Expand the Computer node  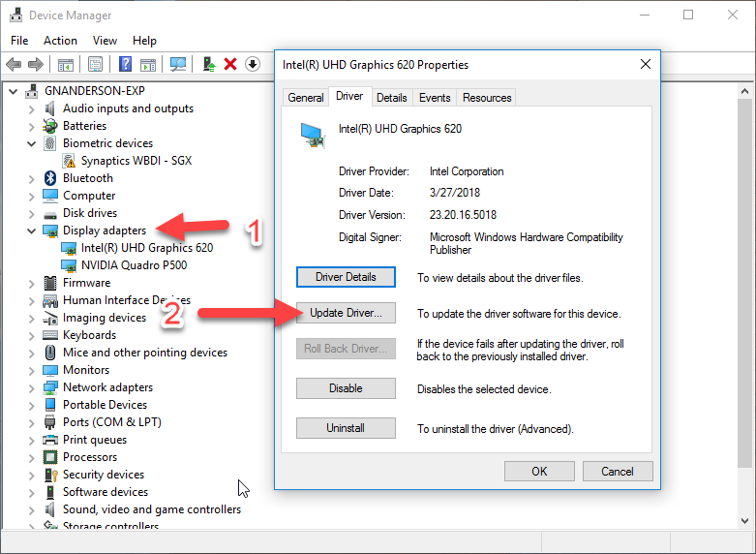click(31, 197)
